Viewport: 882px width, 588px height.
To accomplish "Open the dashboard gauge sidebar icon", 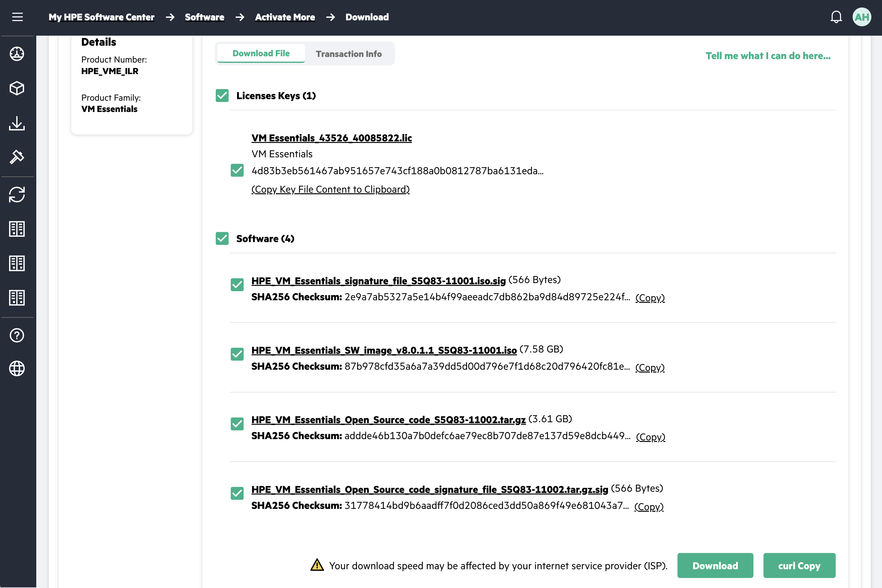I will 17,53.
